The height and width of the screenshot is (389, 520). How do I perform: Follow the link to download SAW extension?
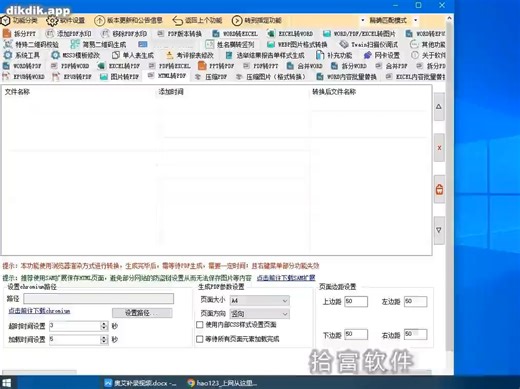[x=286, y=278]
